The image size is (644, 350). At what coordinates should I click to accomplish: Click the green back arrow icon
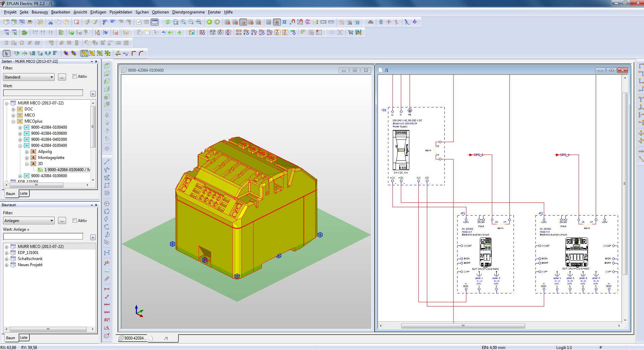pyautogui.click(x=209, y=22)
